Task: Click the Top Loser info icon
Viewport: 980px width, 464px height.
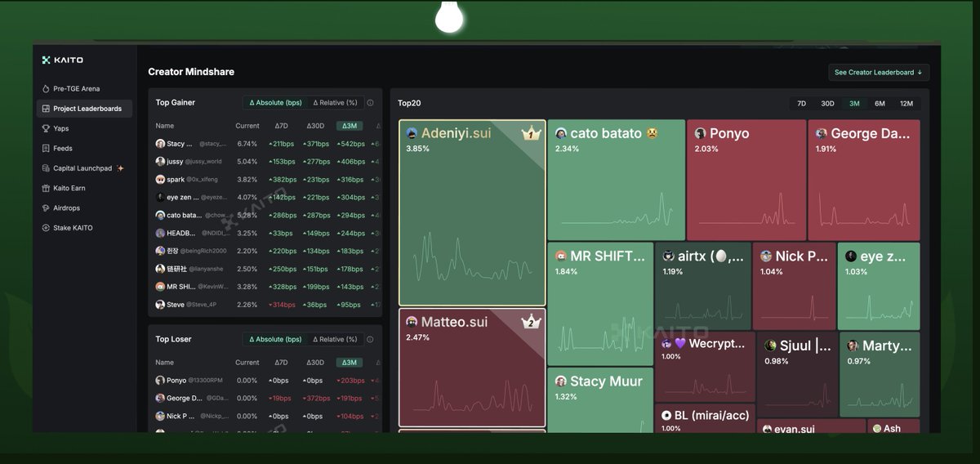Action: pos(370,339)
